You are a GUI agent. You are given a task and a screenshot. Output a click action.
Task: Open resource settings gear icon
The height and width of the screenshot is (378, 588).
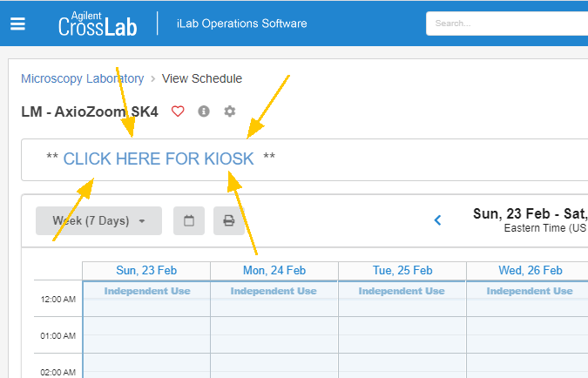click(x=230, y=111)
